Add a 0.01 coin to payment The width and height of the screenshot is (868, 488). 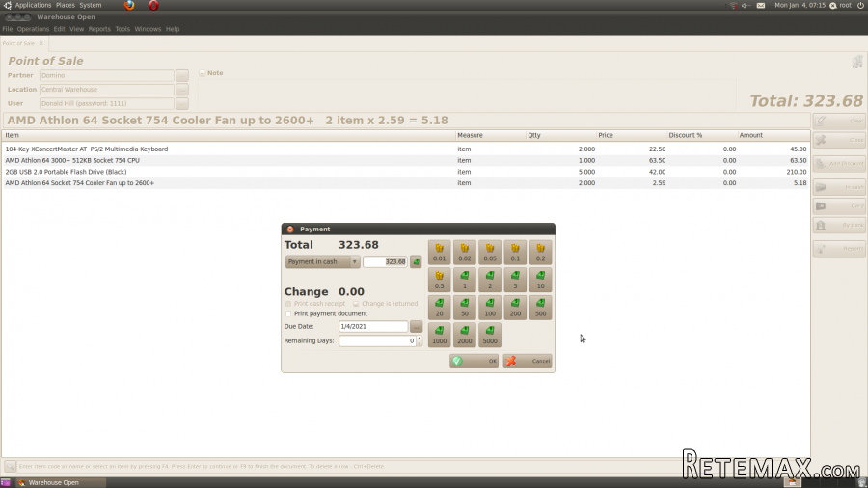point(439,253)
